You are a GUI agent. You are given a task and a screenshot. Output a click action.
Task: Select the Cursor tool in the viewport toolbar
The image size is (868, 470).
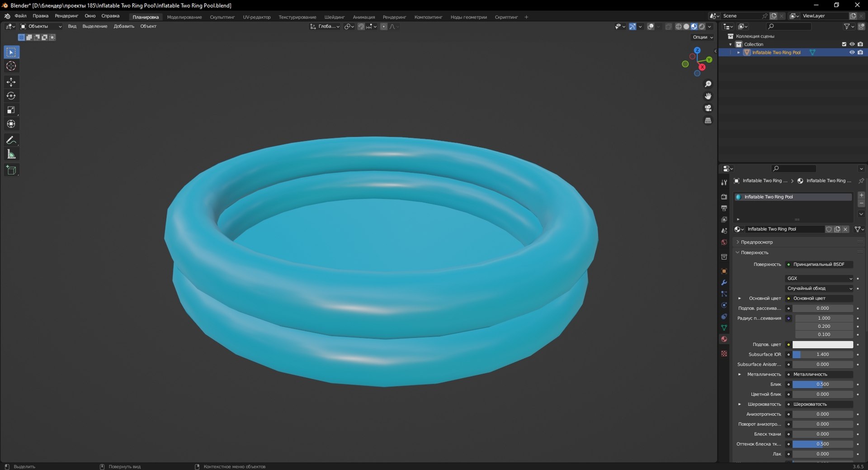[11, 66]
